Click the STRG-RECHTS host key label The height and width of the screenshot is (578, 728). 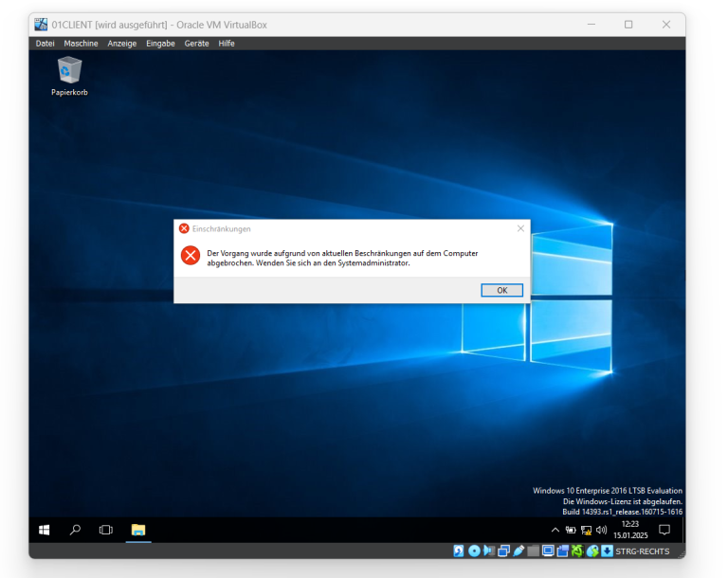643,551
